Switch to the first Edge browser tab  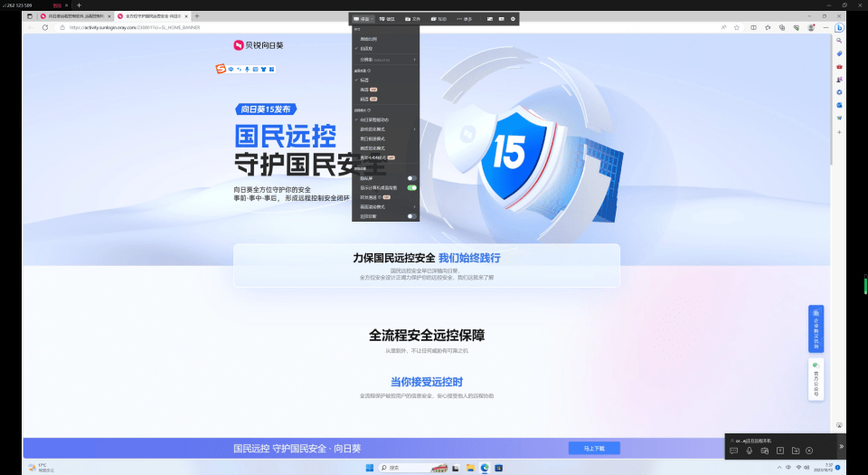[73, 16]
